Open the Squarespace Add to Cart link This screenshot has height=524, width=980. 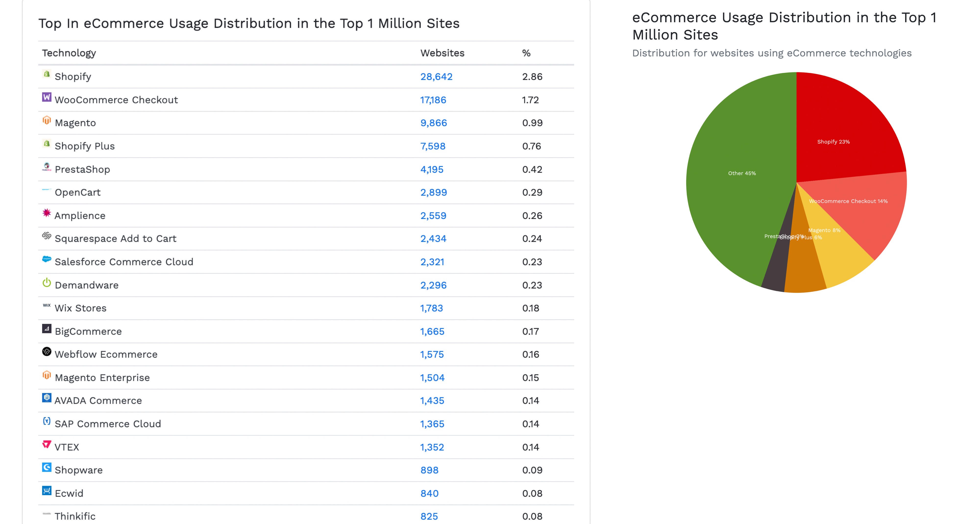click(x=116, y=239)
